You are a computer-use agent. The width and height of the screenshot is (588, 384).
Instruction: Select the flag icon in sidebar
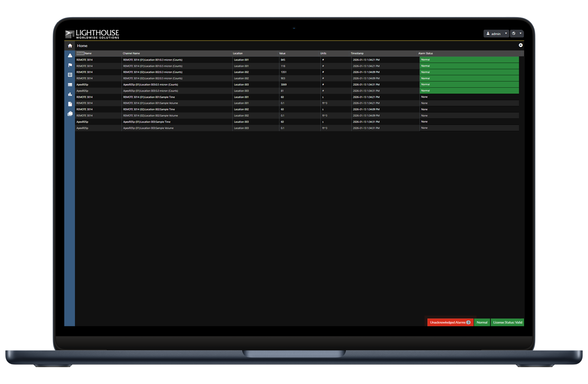click(70, 65)
